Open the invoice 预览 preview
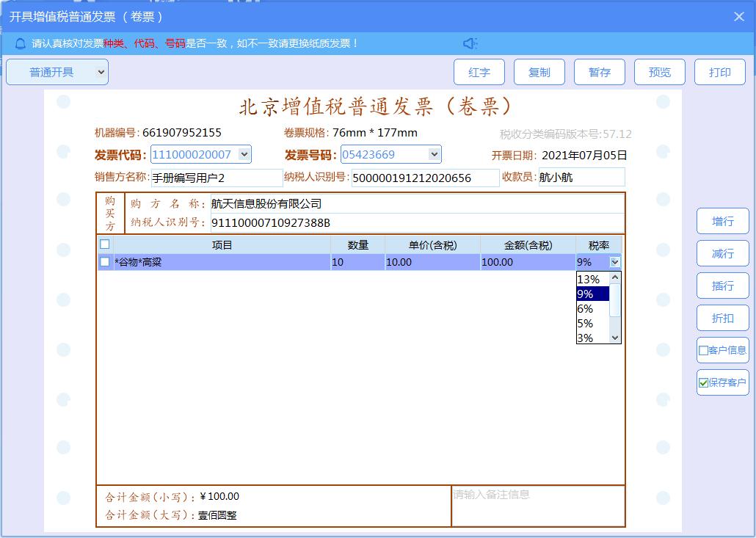Screen dimensions: 756x538 [659, 72]
